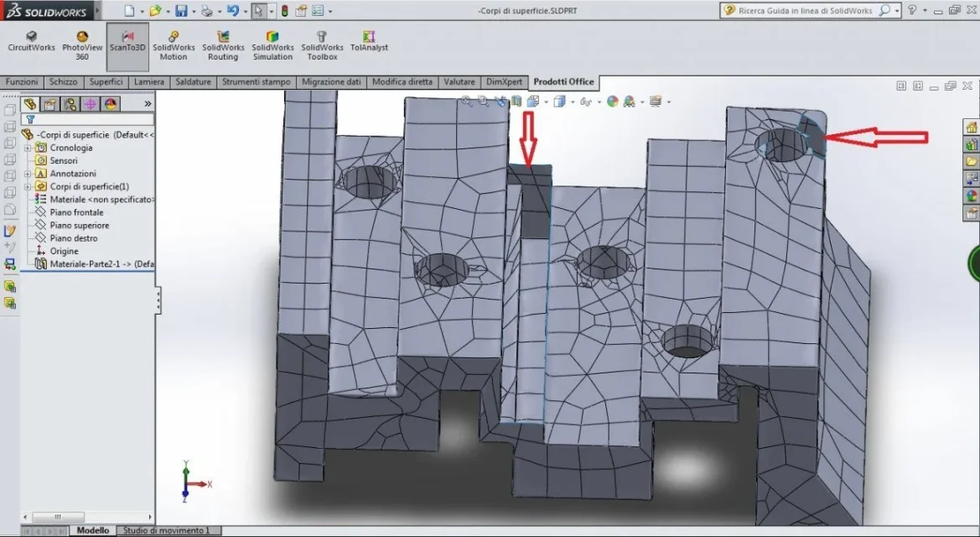Viewport: 980px width, 537px height.
Task: Open the CircuitWorks add-in
Action: coord(31,42)
